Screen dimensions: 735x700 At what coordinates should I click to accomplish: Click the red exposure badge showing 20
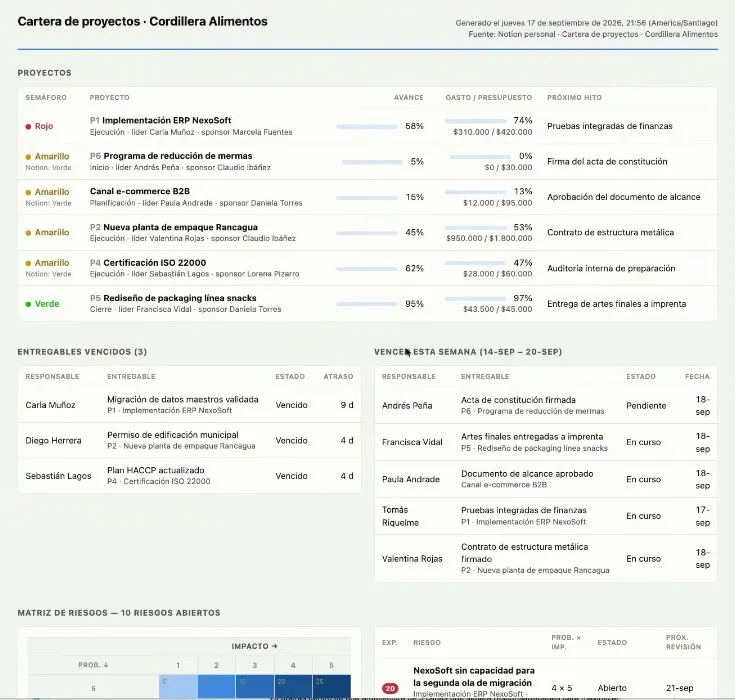click(390, 688)
